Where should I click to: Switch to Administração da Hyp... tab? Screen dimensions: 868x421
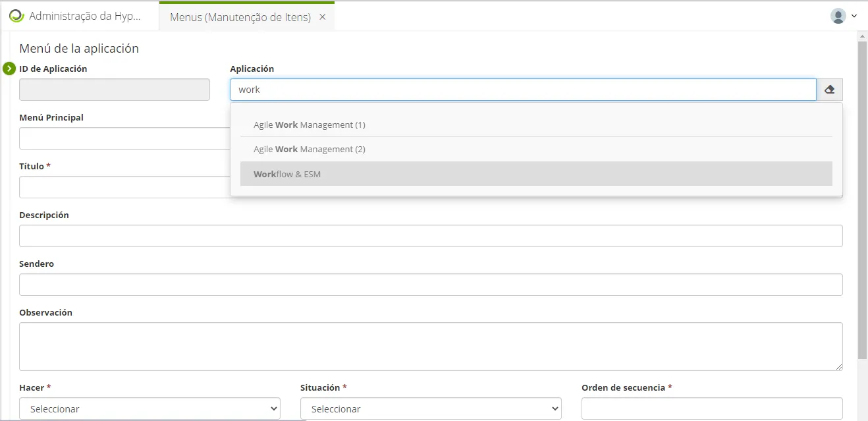(x=80, y=16)
